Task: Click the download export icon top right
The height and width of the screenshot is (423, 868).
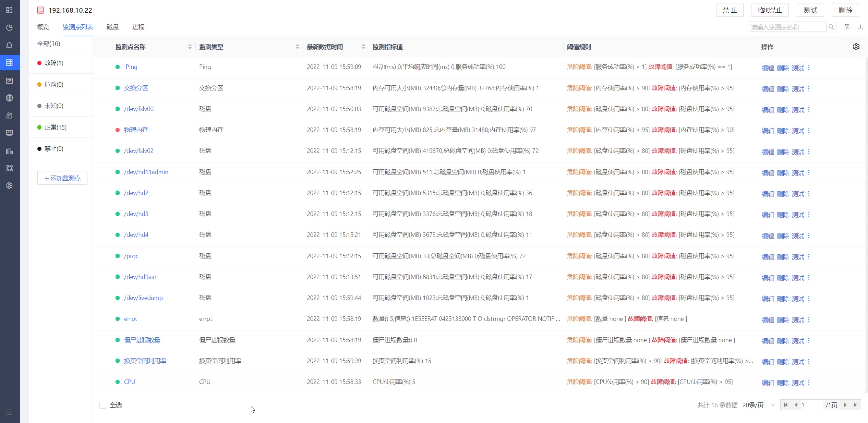Action: click(861, 27)
